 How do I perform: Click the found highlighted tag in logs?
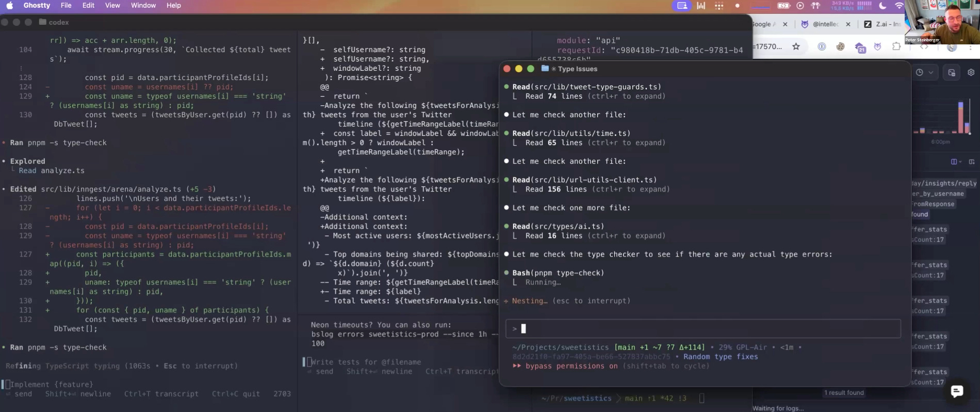[920, 214]
